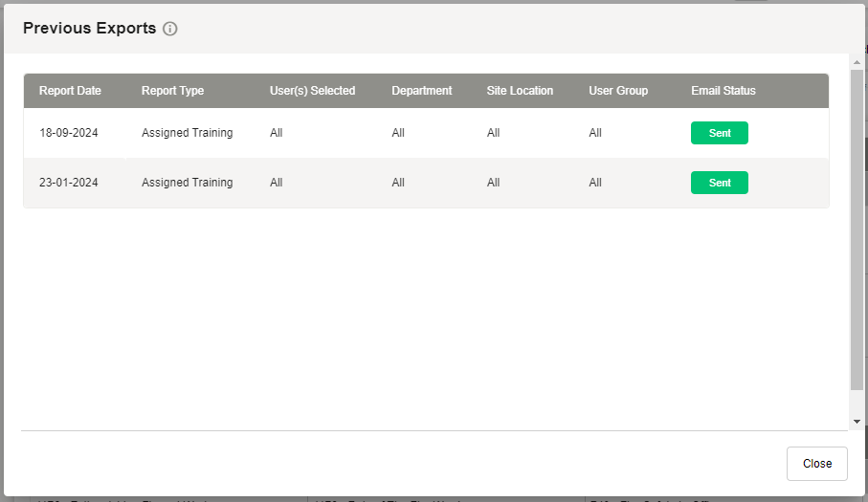The width and height of the screenshot is (868, 502).
Task: Click the scrollbar up arrow
Action: click(857, 61)
